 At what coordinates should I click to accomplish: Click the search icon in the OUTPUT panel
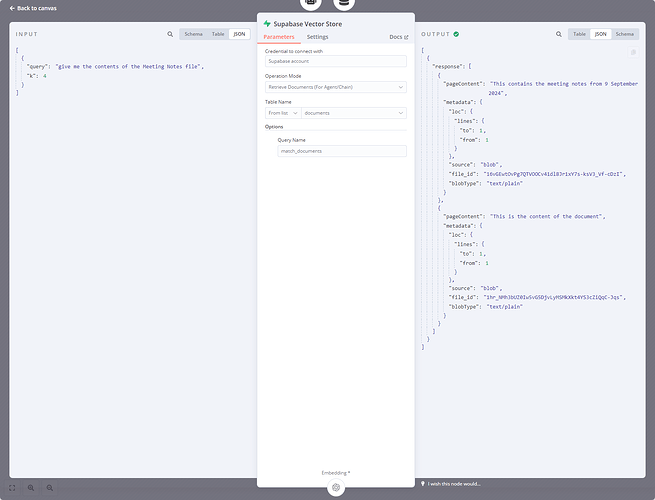559,34
